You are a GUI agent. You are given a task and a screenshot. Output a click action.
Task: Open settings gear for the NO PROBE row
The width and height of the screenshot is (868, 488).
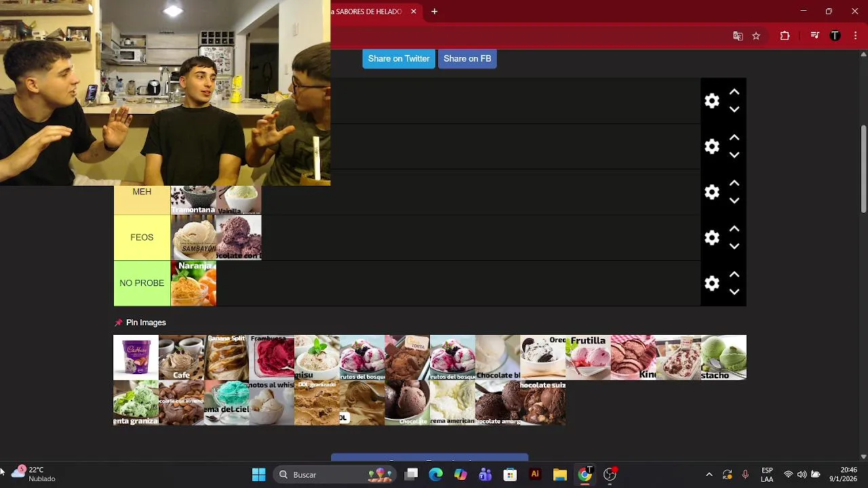tap(711, 283)
